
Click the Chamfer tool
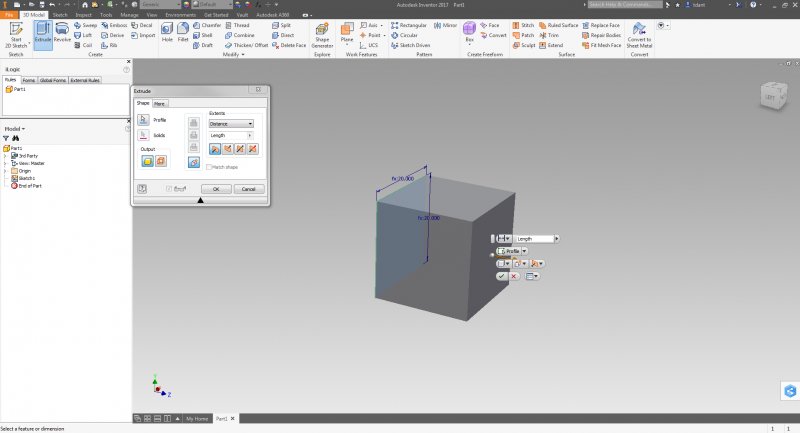(207, 25)
